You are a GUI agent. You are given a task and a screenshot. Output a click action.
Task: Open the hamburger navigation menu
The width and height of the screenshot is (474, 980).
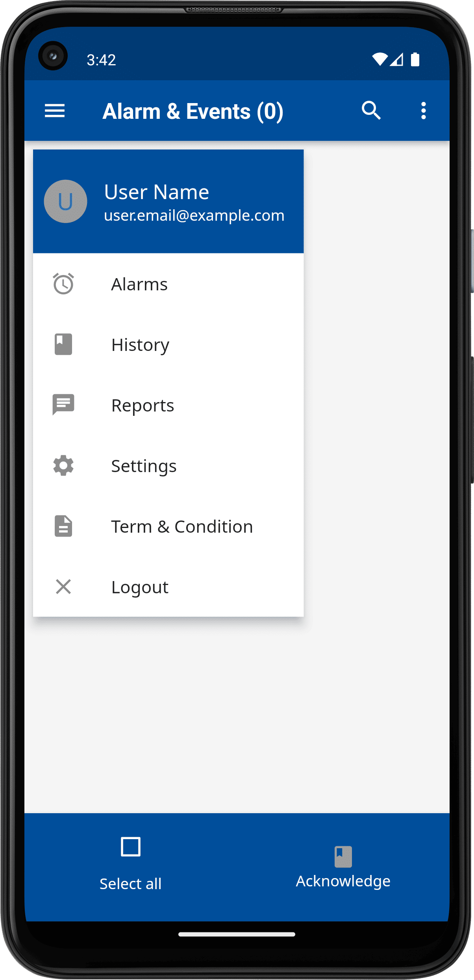click(x=55, y=111)
